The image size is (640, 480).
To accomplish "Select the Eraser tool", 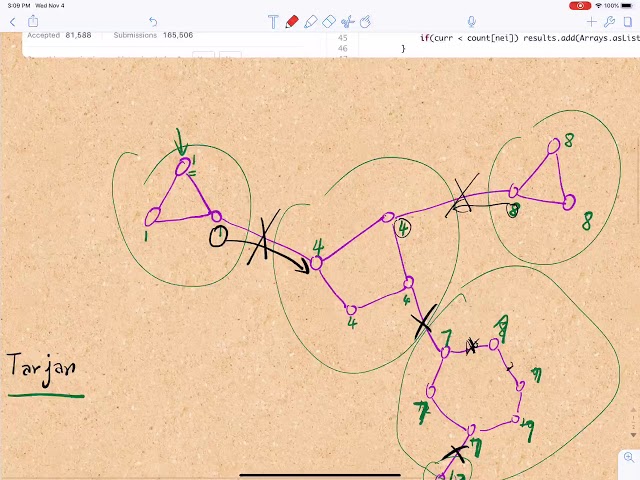I will [329, 22].
